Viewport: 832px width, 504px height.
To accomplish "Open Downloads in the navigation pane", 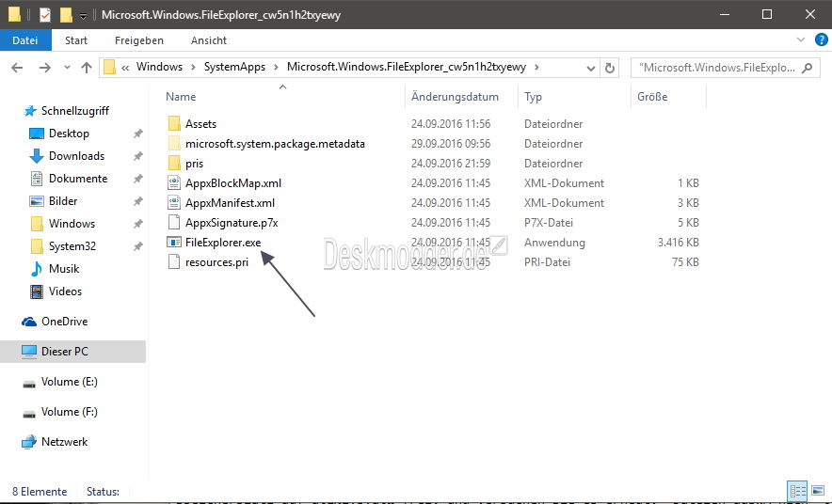I will pos(76,156).
